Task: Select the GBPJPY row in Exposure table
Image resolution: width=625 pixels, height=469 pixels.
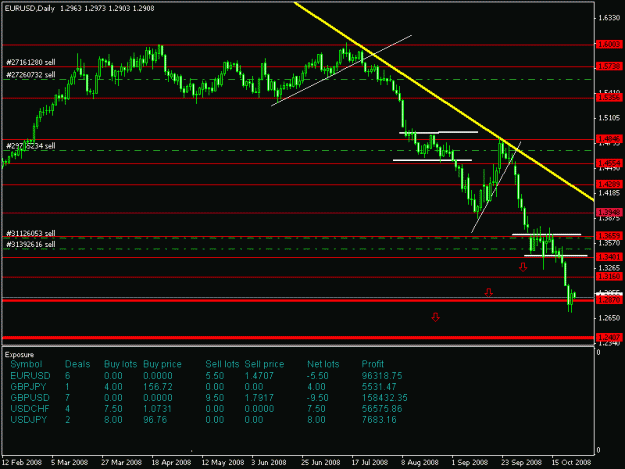Action: [203, 387]
